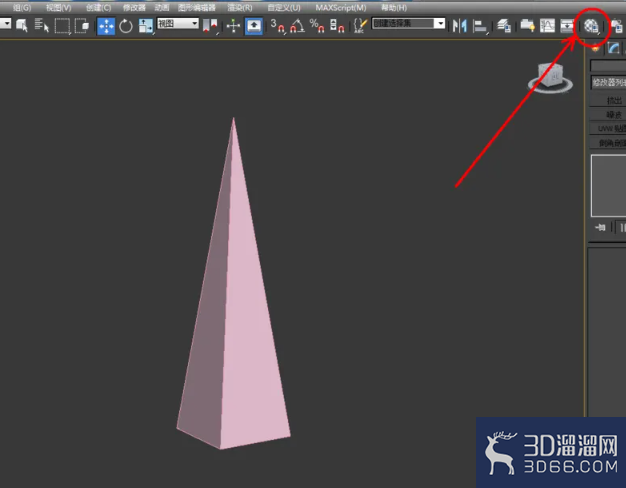
Task: Open the 修改器 menu
Action: click(134, 8)
